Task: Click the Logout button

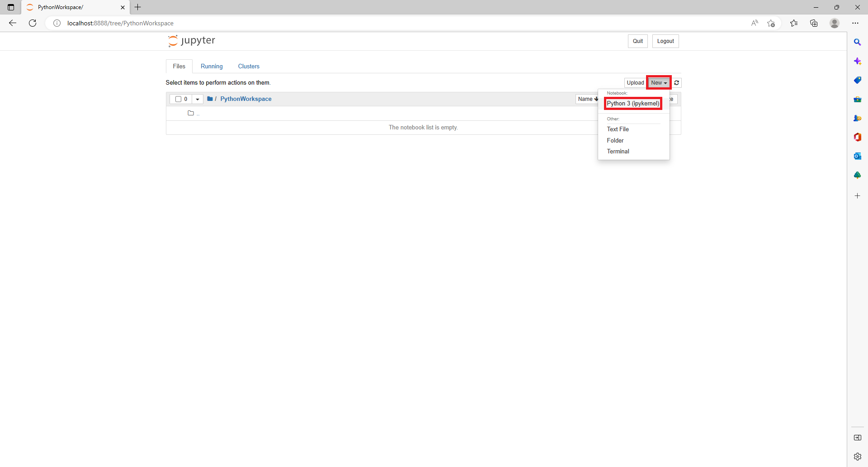Action: [665, 41]
